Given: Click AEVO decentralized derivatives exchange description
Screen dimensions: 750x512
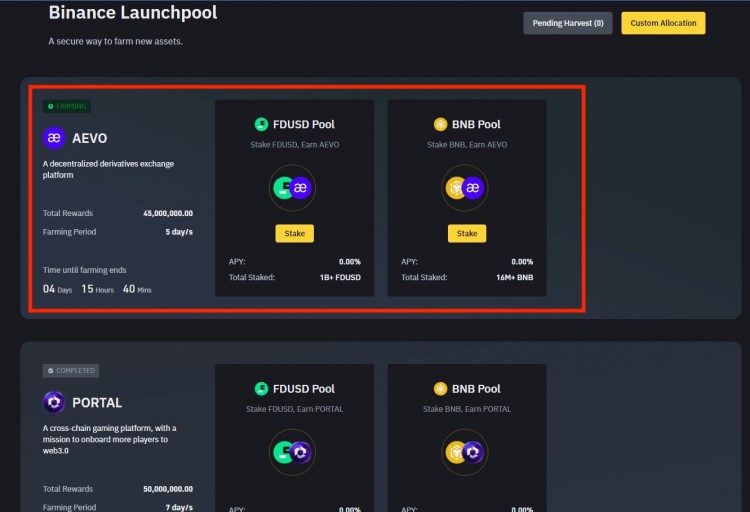Looking at the screenshot, I should [108, 169].
